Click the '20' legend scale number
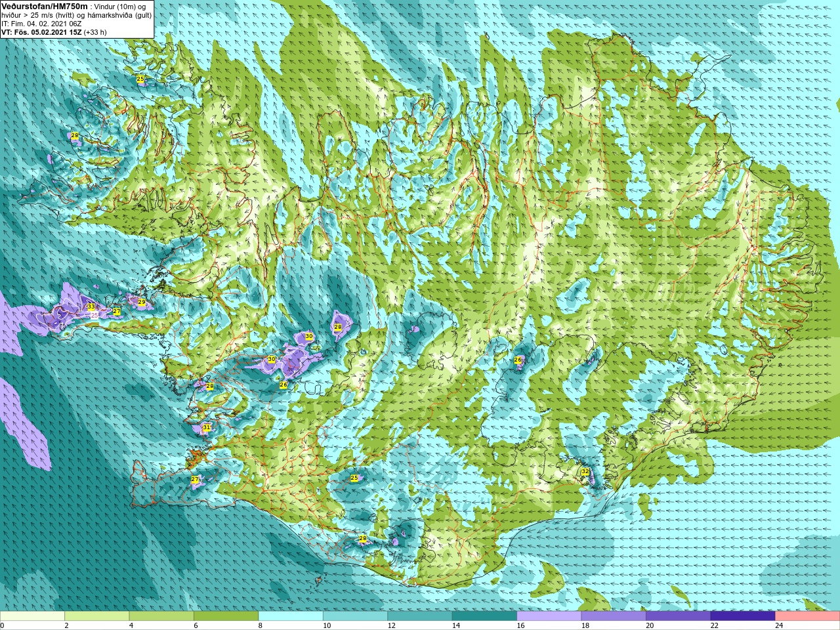Viewport: 840px width, 630px height. [650, 625]
